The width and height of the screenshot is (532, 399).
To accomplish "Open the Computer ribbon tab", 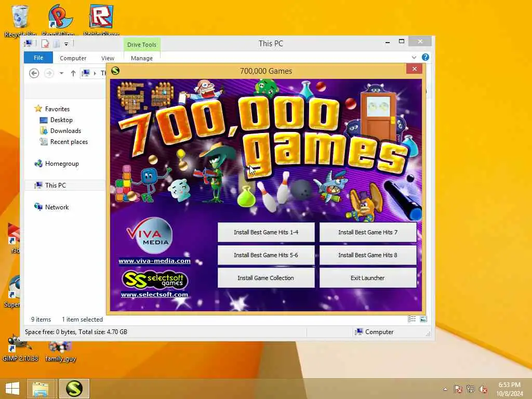I will point(73,58).
